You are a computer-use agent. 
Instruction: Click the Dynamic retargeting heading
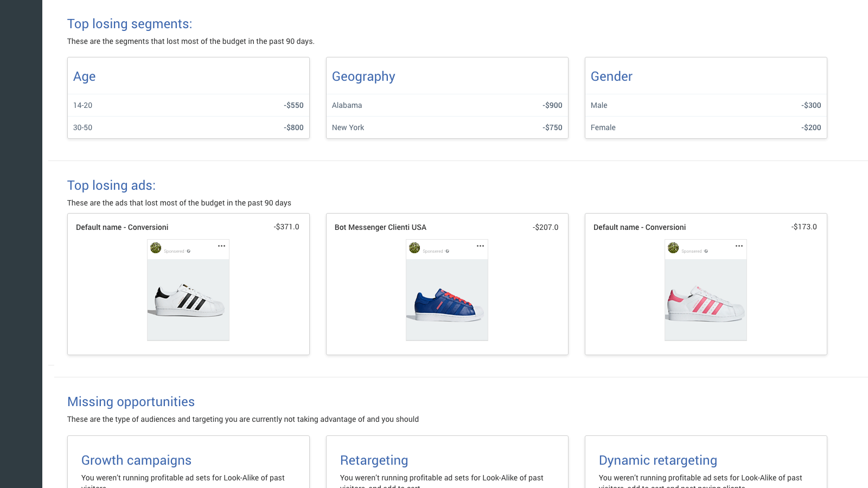(658, 460)
